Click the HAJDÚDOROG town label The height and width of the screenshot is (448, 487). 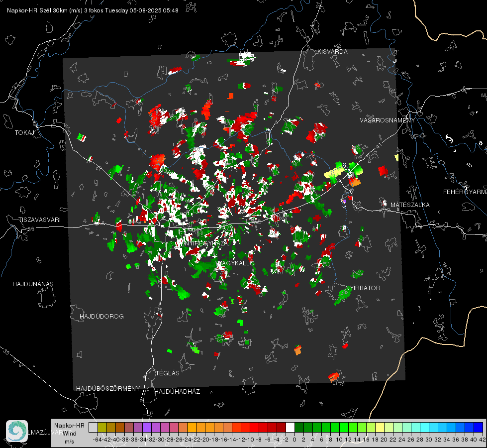[x=101, y=317]
